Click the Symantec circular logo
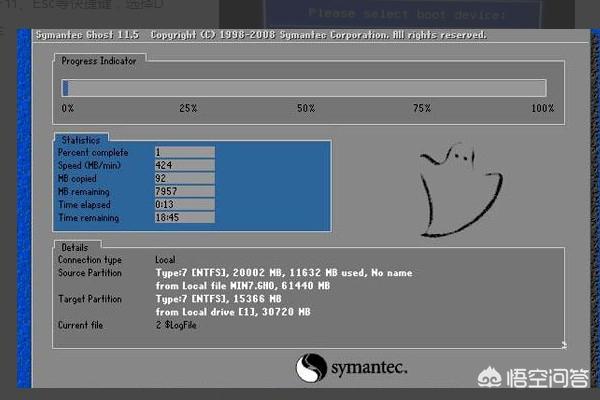600x400 pixels. click(x=311, y=367)
